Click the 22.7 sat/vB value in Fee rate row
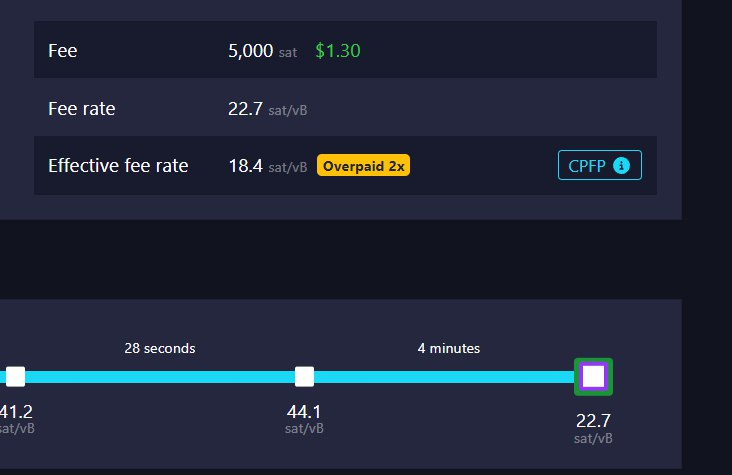Viewport: 732px width, 475px height. point(267,109)
